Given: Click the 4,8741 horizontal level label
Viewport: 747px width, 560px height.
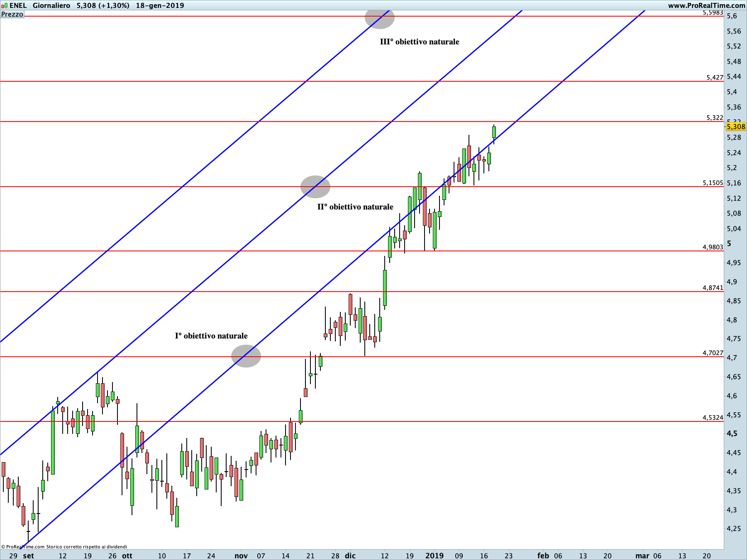Looking at the screenshot, I should coord(713,288).
